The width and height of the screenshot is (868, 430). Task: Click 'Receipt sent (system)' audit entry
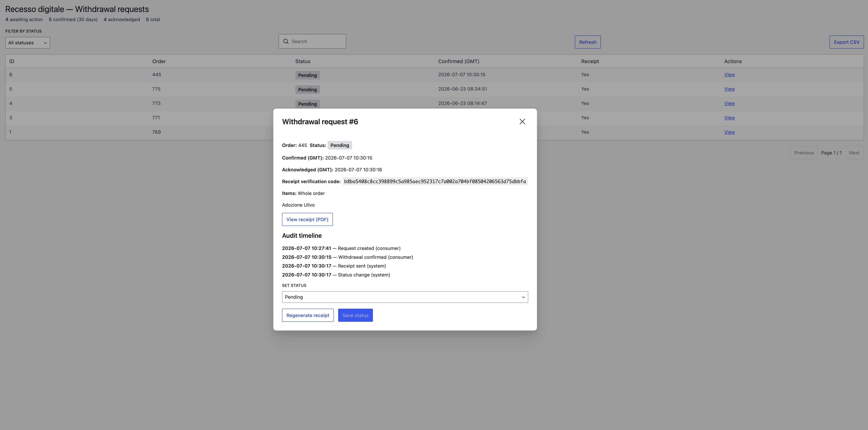(x=334, y=266)
